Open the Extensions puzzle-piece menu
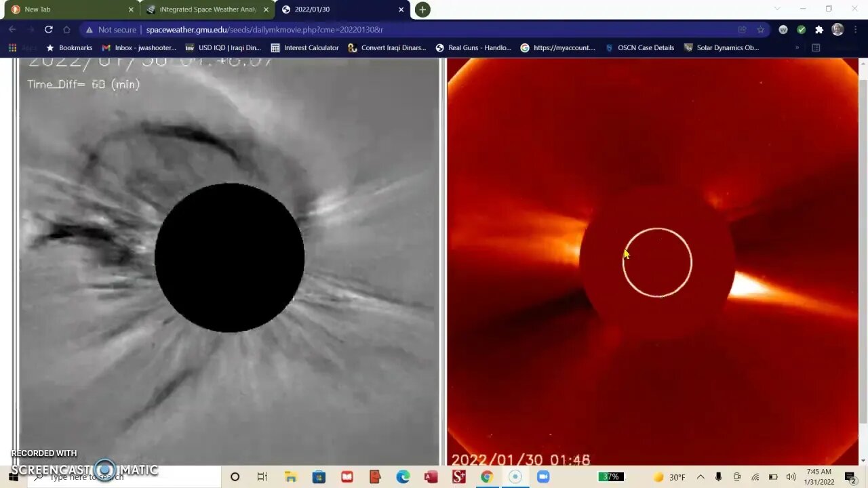Viewport: 868px width, 488px height. coord(819,30)
